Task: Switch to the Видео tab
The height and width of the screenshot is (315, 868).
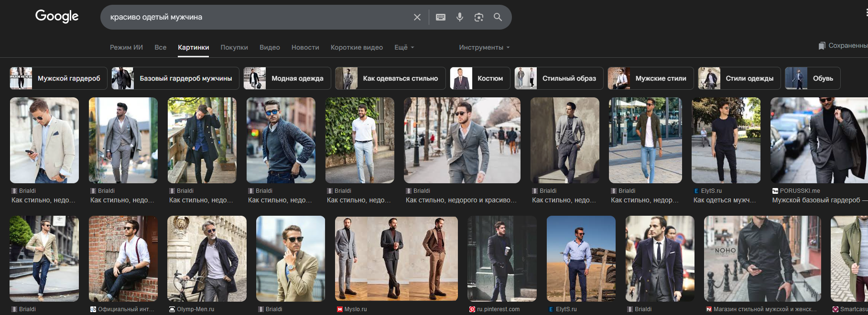Action: pos(270,47)
